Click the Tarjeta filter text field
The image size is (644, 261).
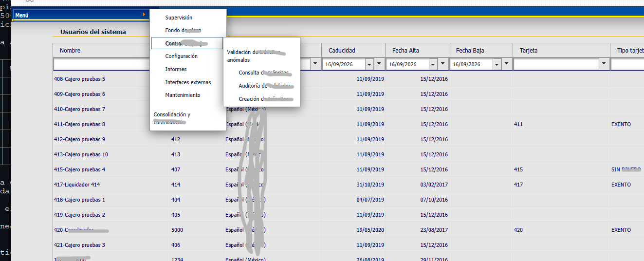tap(556, 64)
